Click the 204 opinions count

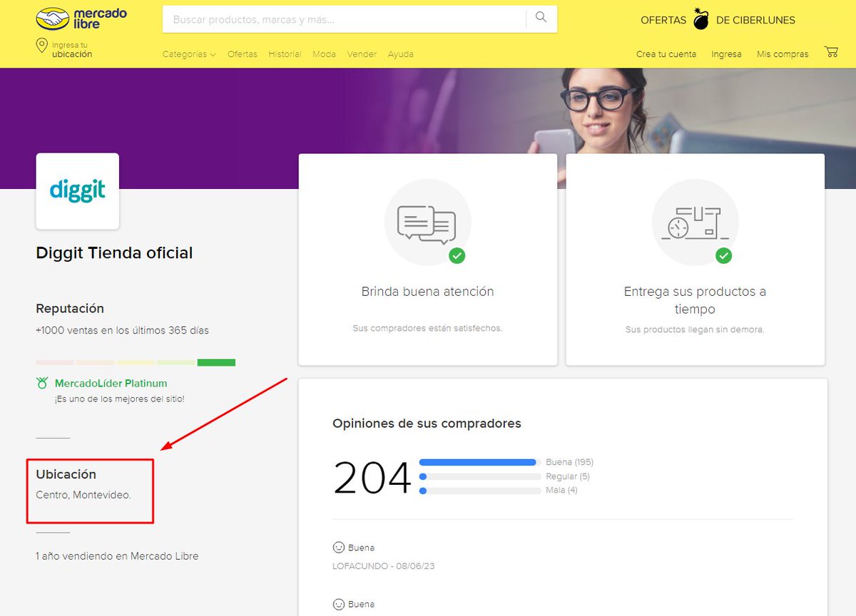tap(372, 478)
